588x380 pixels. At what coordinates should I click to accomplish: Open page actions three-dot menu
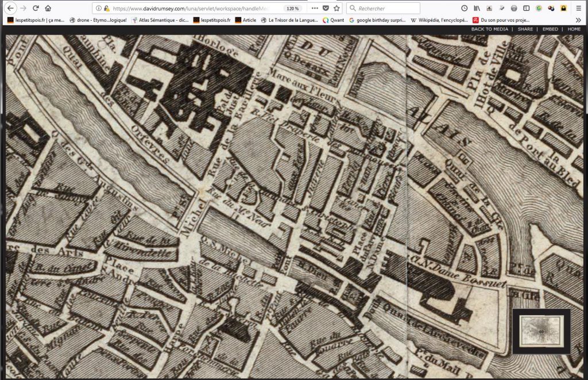click(314, 9)
